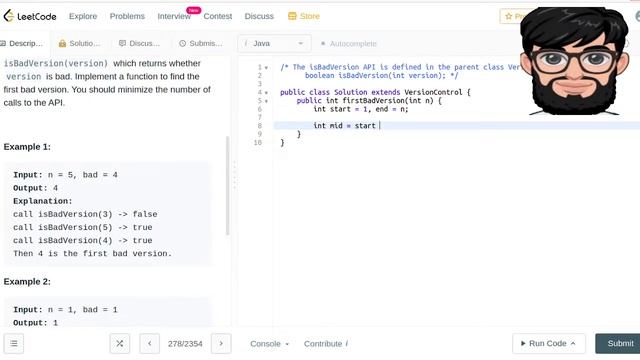Click the Store shop icon
Screen dimensions: 640x360
[x=292, y=16]
